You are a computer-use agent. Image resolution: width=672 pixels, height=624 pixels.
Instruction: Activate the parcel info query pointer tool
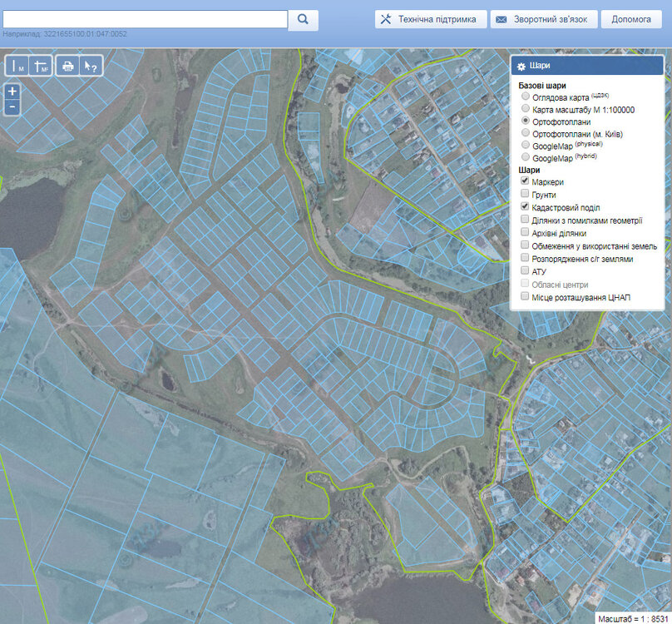91,67
